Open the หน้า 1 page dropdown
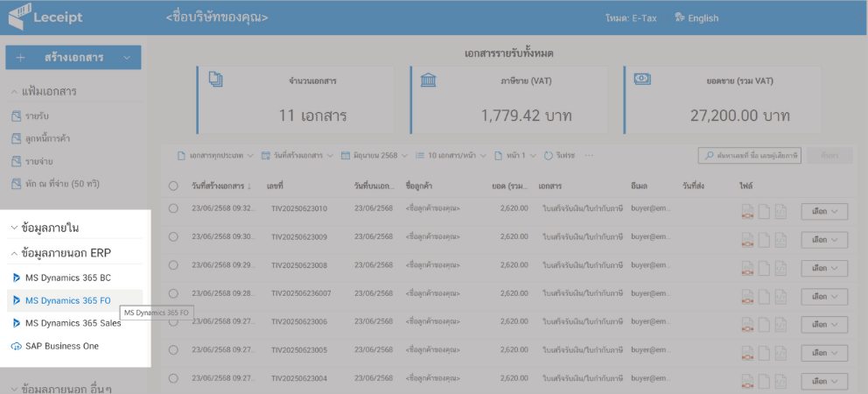This screenshot has height=394, width=868. [x=515, y=156]
